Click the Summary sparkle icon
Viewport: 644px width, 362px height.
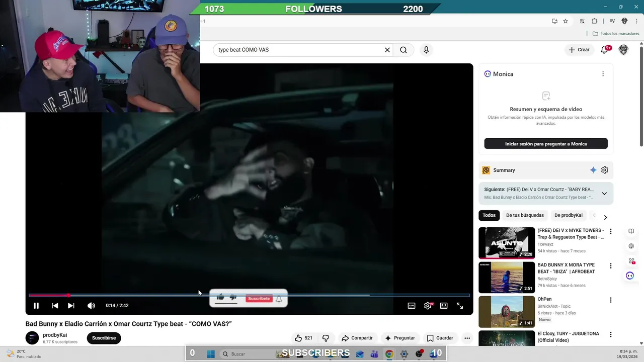click(593, 170)
